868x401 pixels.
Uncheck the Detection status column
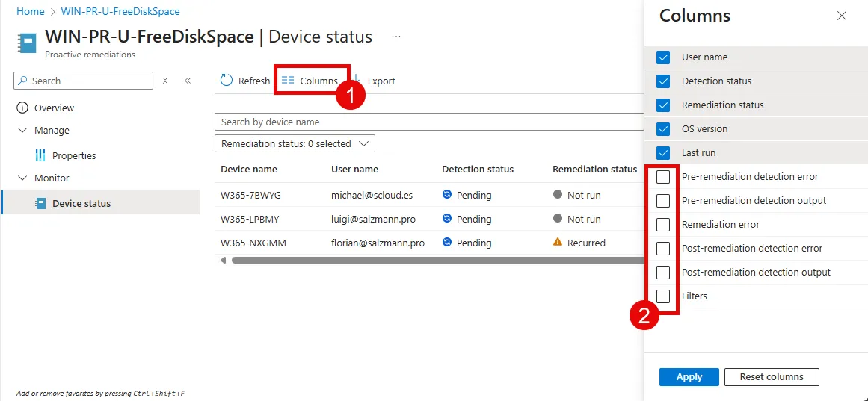point(662,81)
